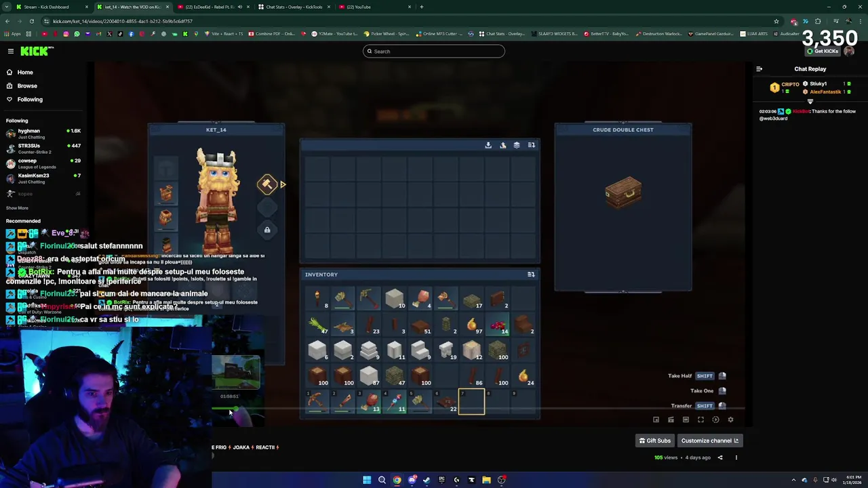
Task: Reload the page in the browser
Action: 31,21
